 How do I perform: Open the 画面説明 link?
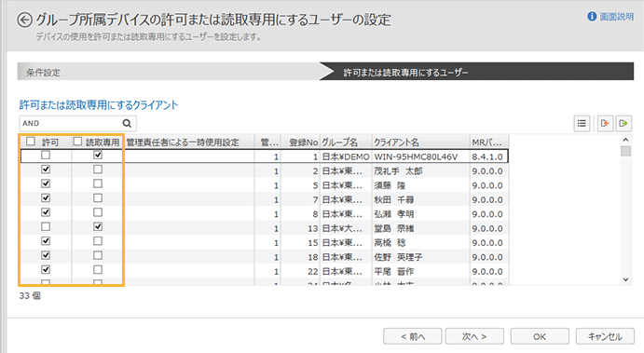(x=616, y=17)
